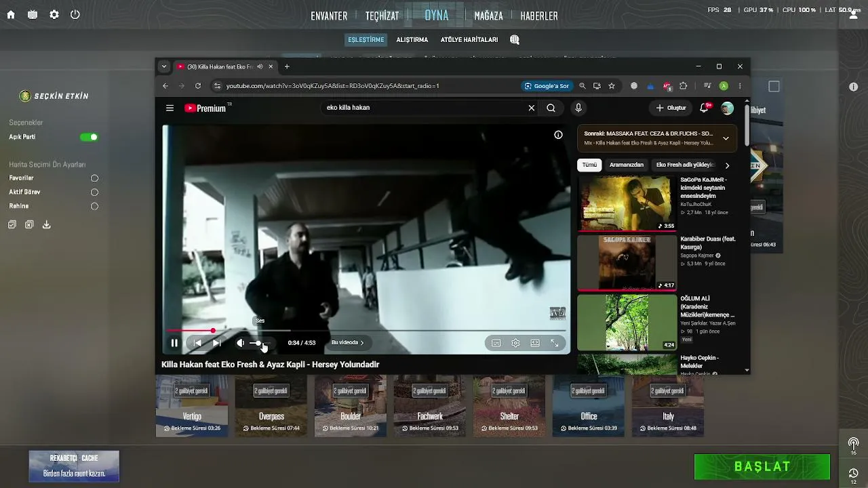
Task: Show more filter chips with arrow
Action: coord(727,165)
